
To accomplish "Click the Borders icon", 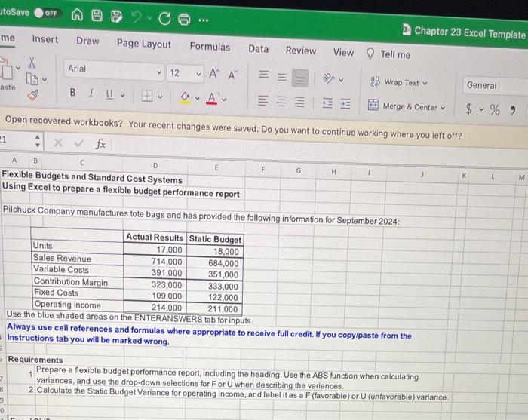I will point(147,96).
